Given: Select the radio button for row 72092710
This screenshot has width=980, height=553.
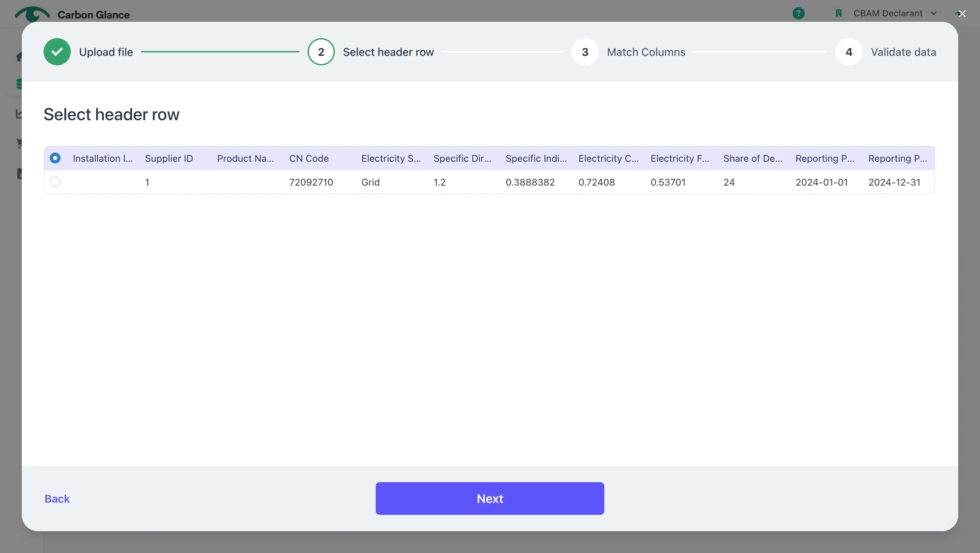Looking at the screenshot, I should (55, 182).
